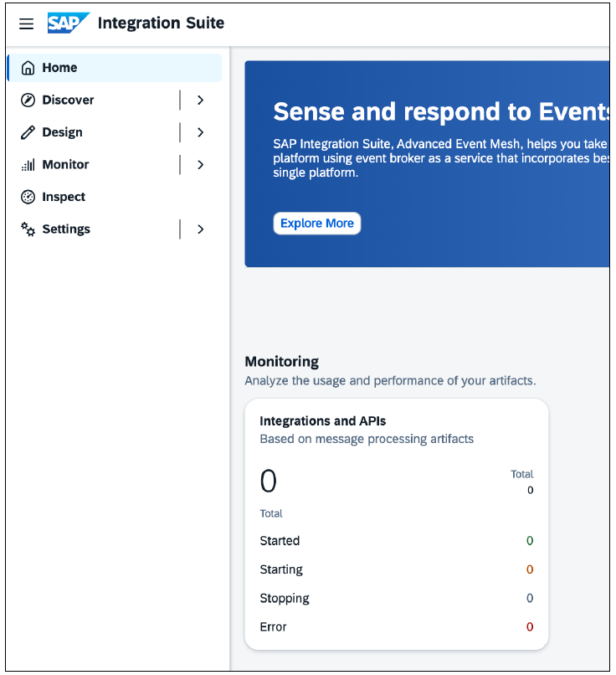Screen dimensions: 616x675
Task: Click the Discover compass icon
Action: pos(28,100)
